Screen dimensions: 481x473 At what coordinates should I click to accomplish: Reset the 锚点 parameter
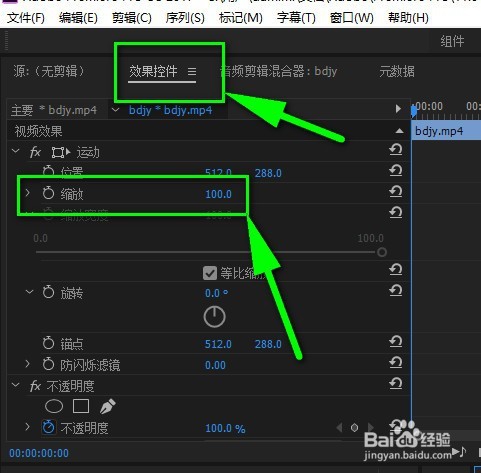click(396, 342)
